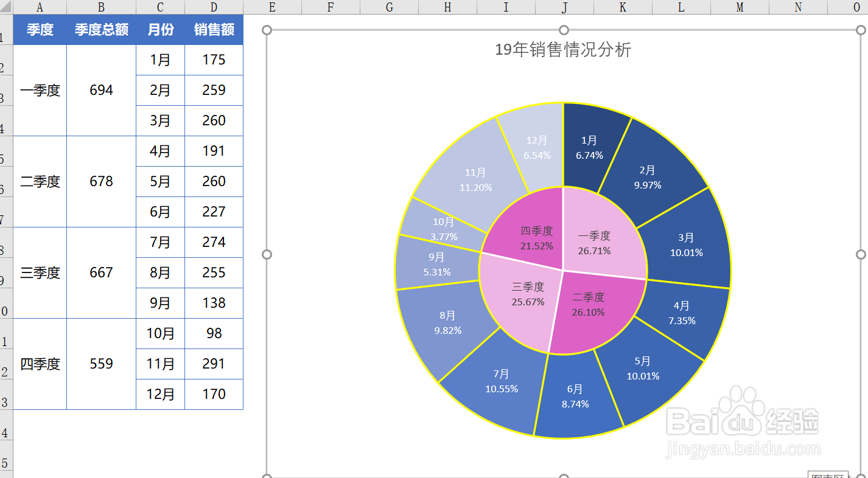The image size is (868, 478).
Task: Select sales value cell 291
Action: click(x=214, y=364)
